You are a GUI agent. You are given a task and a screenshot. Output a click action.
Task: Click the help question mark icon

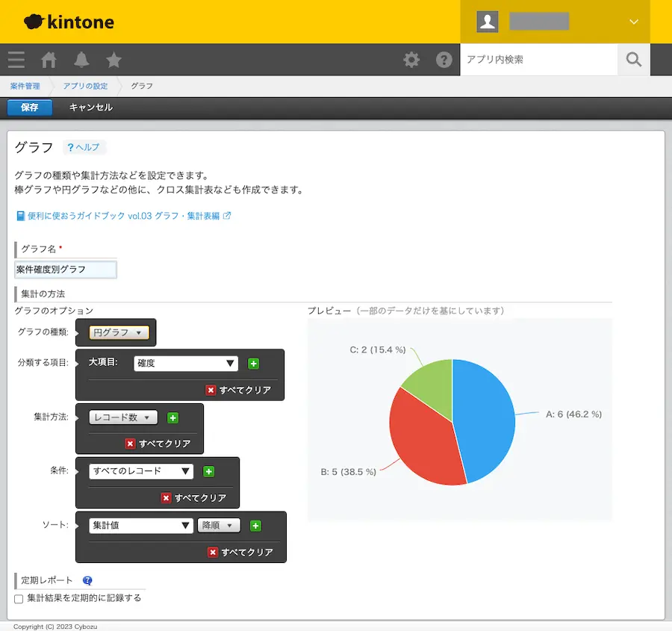(444, 60)
